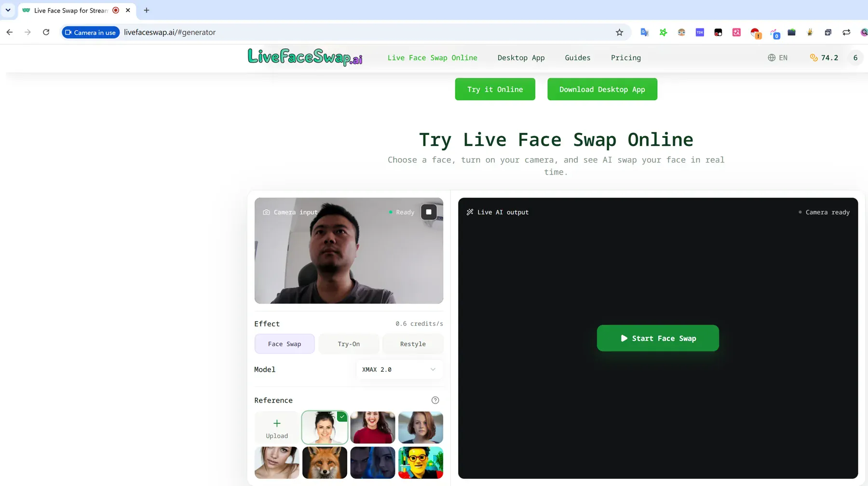The image size is (868, 486).
Task: Open a new browser tab with plus icon
Action: click(x=147, y=10)
